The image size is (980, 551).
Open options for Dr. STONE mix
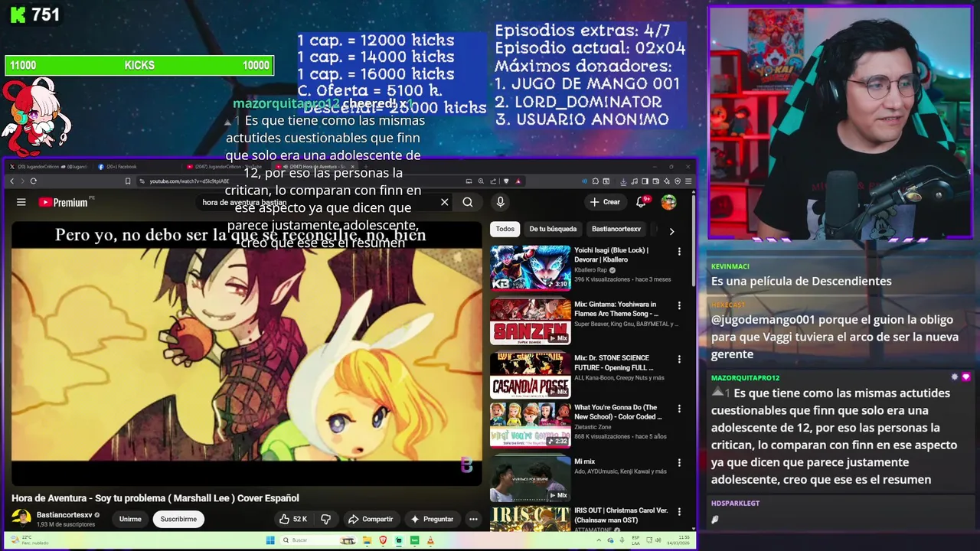[x=679, y=358]
